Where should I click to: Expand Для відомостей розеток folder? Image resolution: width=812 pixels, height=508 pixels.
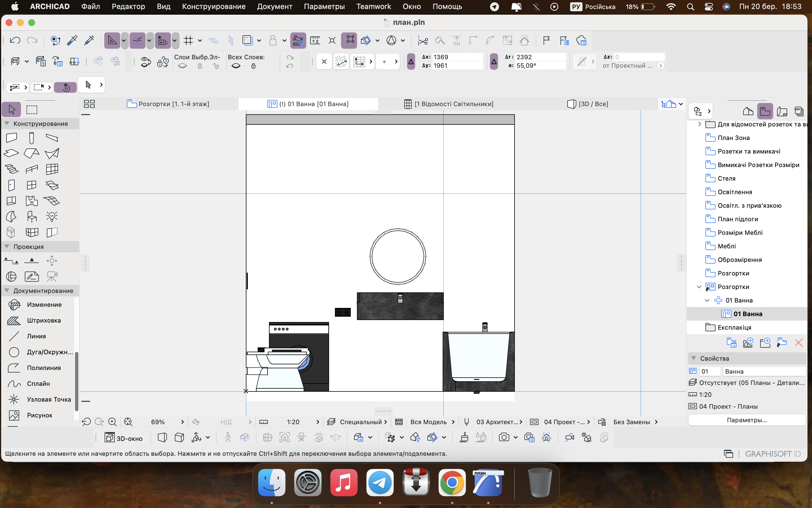tap(699, 124)
